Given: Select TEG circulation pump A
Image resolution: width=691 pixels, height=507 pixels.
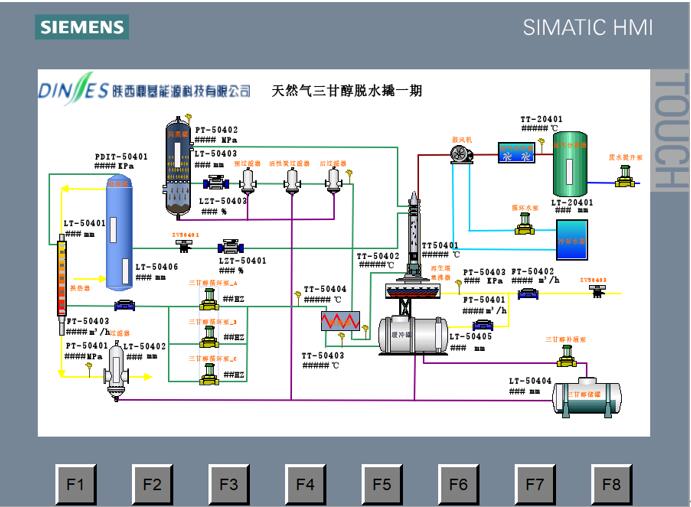Looking at the screenshot, I should [208, 301].
